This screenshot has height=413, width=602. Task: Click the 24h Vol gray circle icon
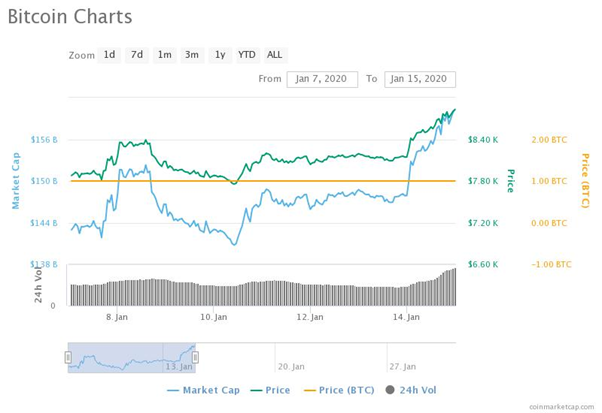pyautogui.click(x=390, y=390)
